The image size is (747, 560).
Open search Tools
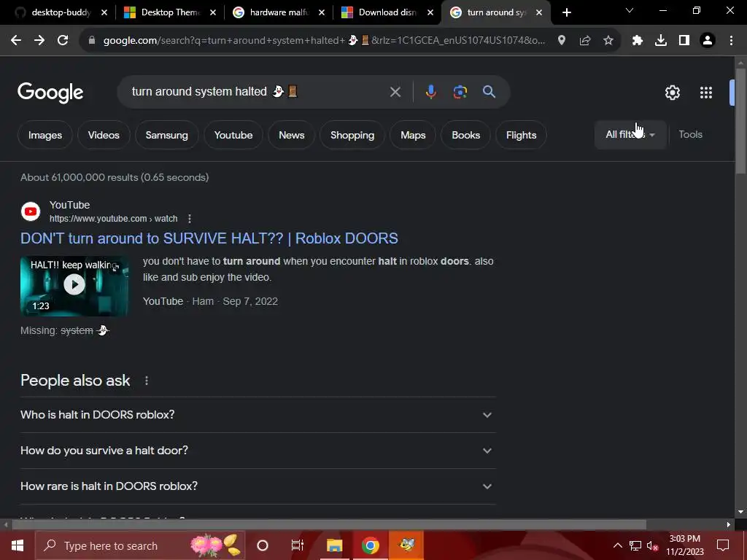pos(690,135)
